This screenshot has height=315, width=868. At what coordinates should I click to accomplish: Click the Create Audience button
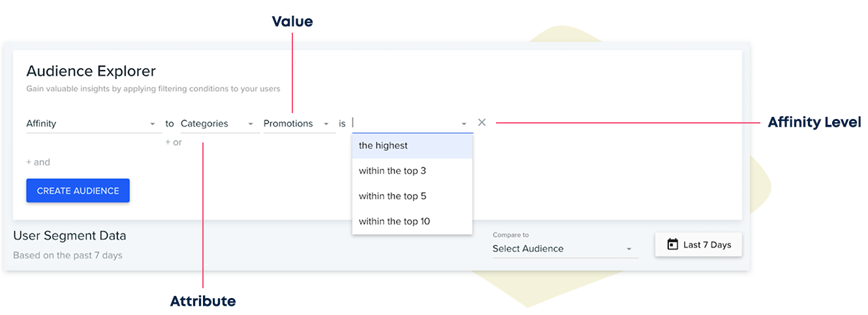(x=78, y=191)
